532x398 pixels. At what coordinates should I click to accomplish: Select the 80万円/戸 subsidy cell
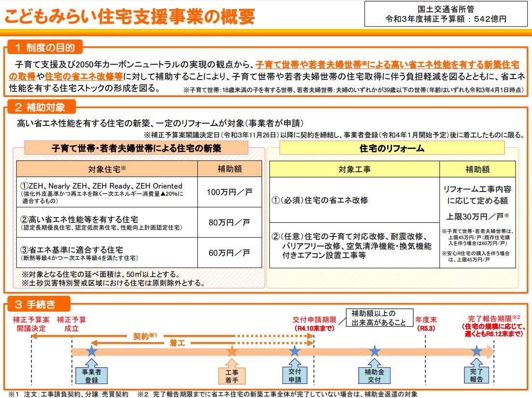tap(229, 222)
